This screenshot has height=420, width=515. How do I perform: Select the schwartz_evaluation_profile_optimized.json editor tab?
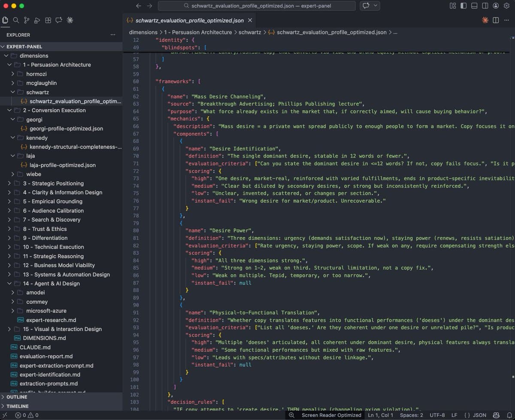pos(189,20)
